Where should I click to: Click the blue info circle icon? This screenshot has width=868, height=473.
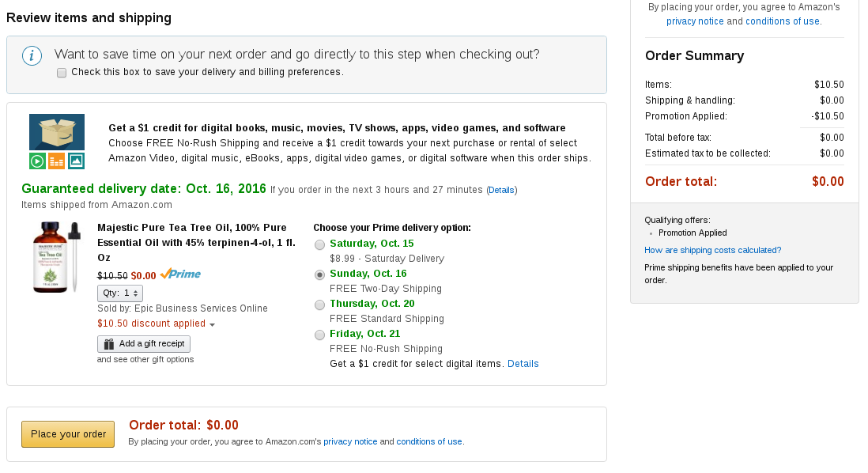32,56
